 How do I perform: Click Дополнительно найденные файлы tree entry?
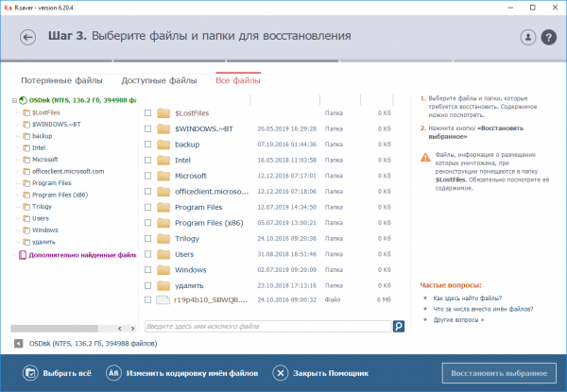point(82,255)
